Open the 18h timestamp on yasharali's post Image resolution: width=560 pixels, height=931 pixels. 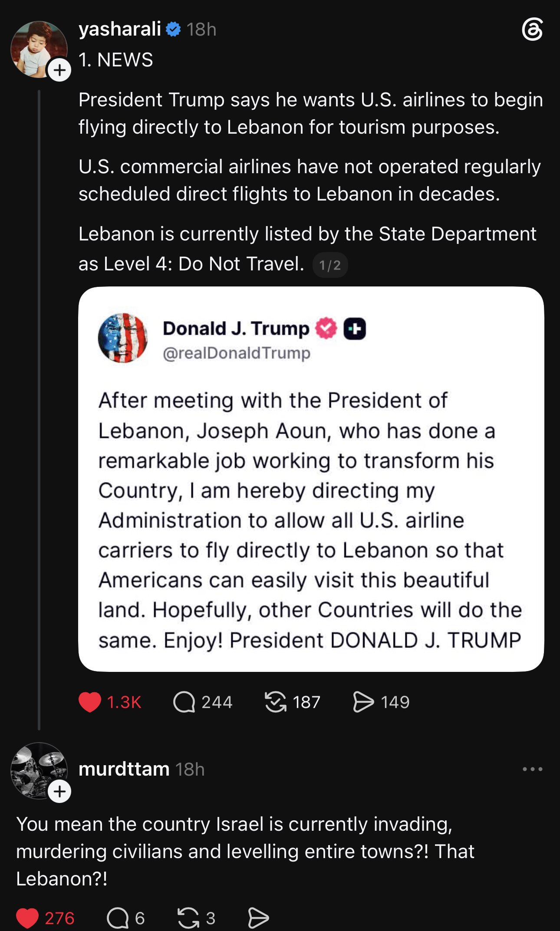[x=201, y=30]
